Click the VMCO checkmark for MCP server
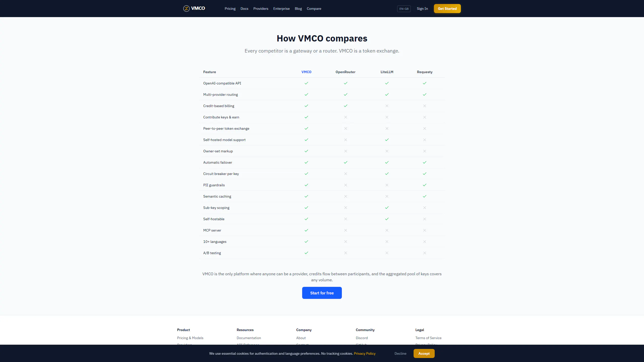Image resolution: width=644 pixels, height=362 pixels. pyautogui.click(x=306, y=230)
